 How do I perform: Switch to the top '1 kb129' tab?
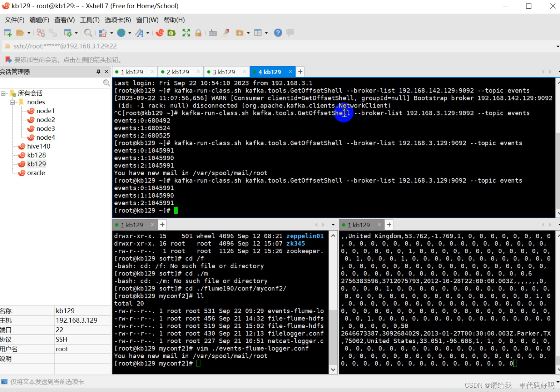pyautogui.click(x=131, y=72)
